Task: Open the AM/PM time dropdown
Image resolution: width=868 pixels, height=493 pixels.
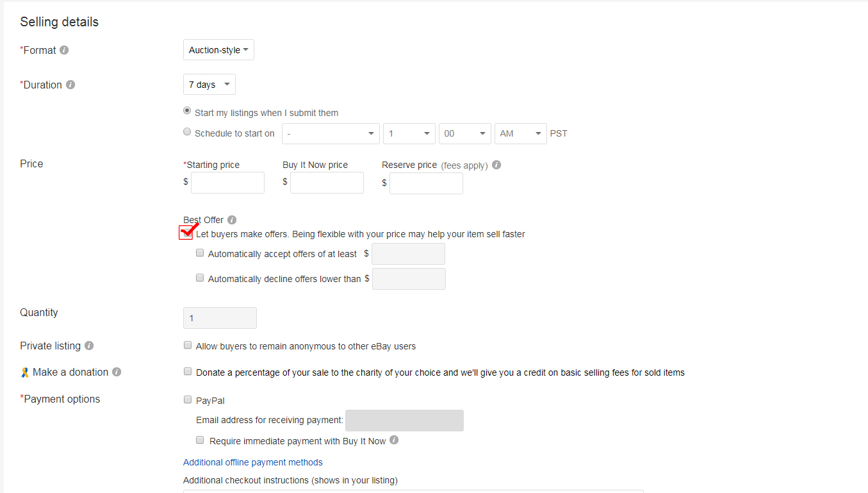Action: [x=521, y=133]
